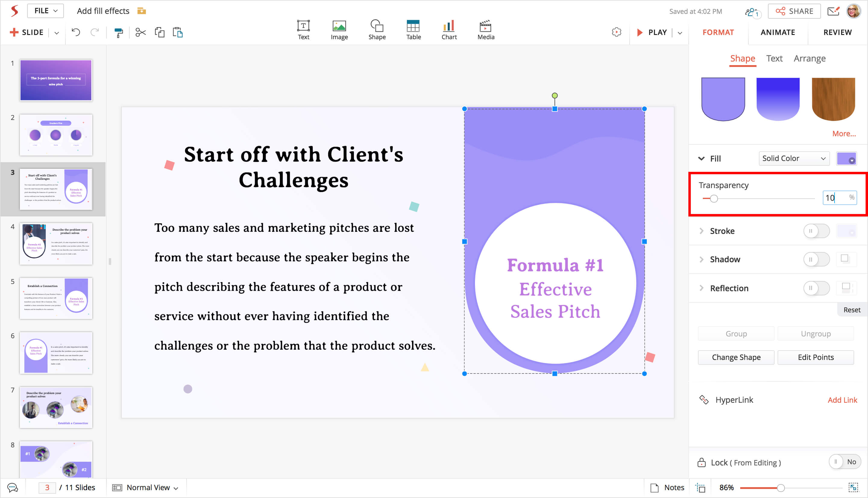Open the Arrange tab
The image size is (868, 498).
(809, 58)
